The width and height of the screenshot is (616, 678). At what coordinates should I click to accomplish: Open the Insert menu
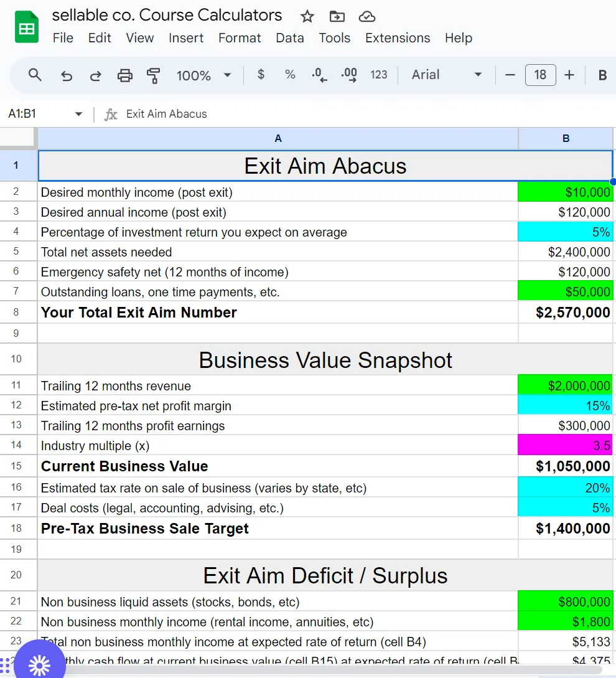click(x=186, y=38)
